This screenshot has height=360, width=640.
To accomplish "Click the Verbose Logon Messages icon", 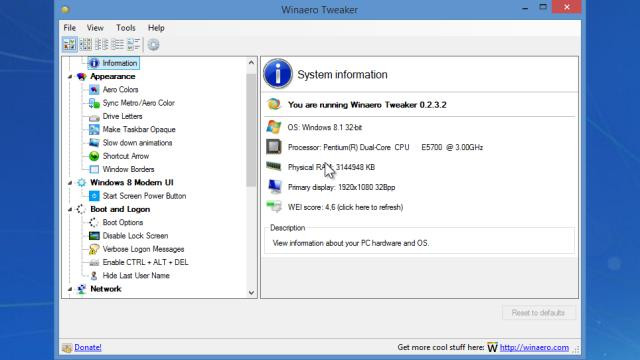I will (94, 249).
